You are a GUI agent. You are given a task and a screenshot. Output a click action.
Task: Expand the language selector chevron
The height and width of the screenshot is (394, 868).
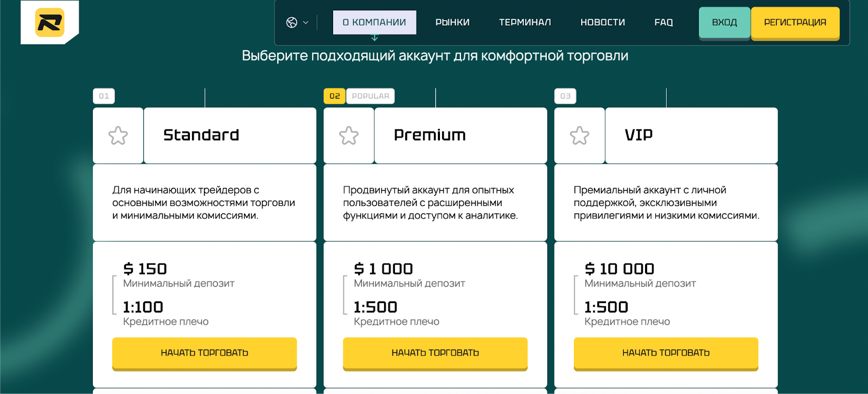point(305,23)
